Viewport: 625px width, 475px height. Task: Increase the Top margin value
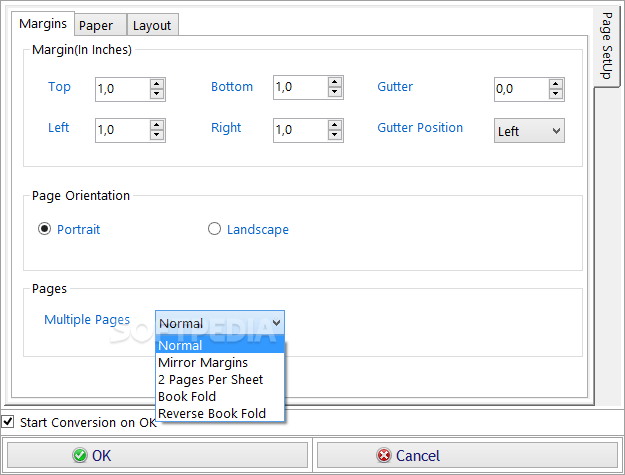[157, 84]
